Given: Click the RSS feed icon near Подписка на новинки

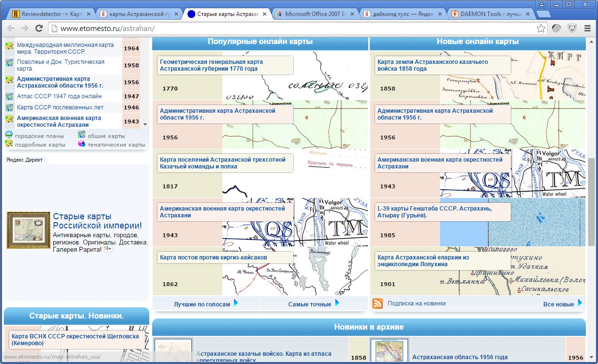Looking at the screenshot, I should point(378,303).
